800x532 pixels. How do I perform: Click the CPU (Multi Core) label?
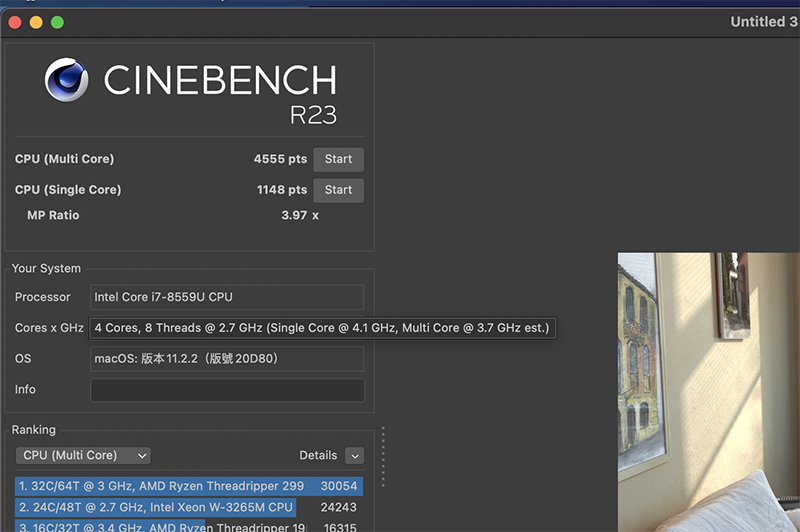[64, 159]
